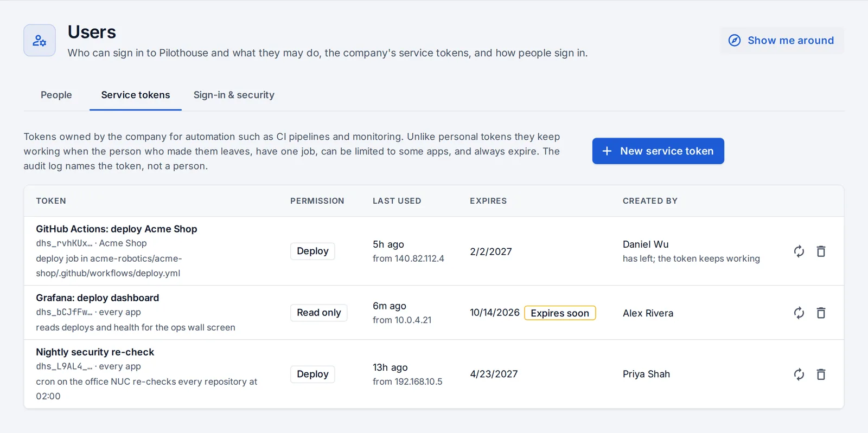Click the LAST USED column header
Viewport: 868px width, 433px height.
pos(397,201)
